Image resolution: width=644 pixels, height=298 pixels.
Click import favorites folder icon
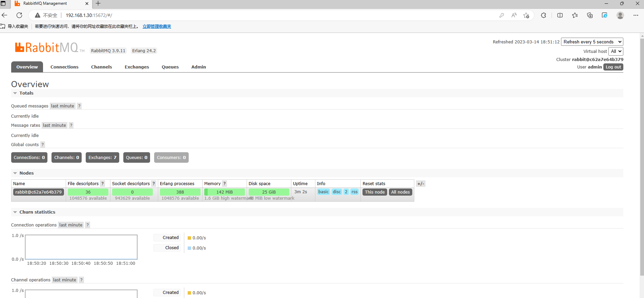3,26
